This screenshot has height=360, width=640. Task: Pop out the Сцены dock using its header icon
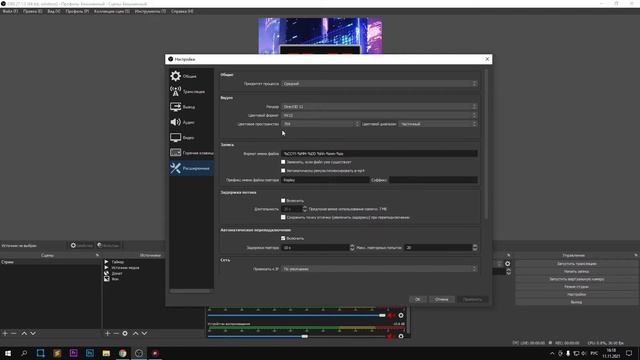(97, 255)
